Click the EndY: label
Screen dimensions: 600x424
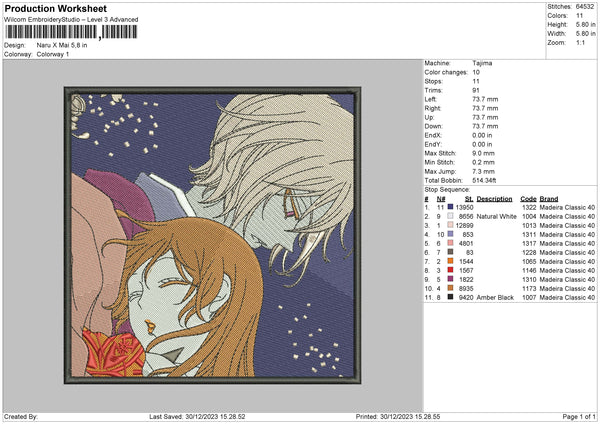tap(433, 145)
